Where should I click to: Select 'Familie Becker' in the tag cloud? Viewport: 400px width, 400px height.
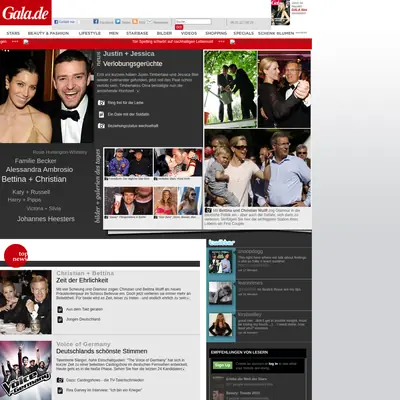(35, 161)
